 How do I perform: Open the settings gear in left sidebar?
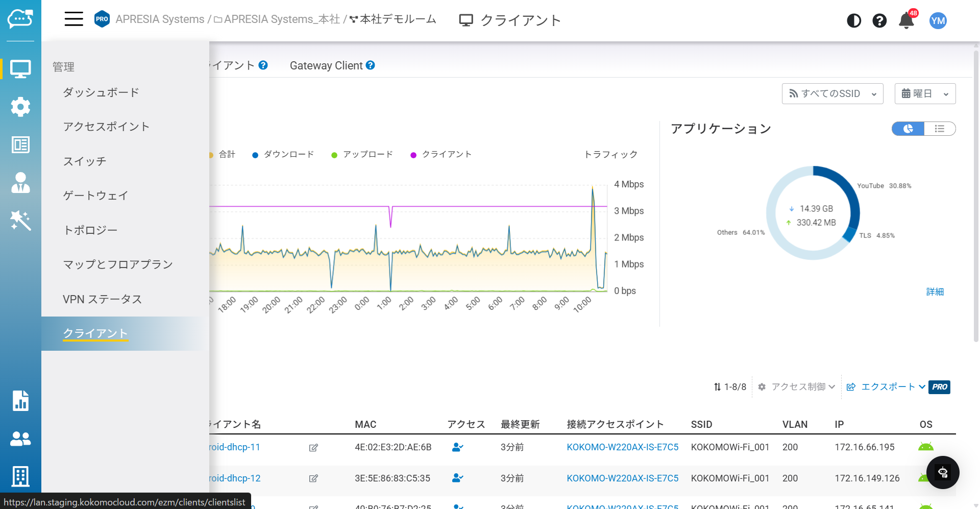click(20, 107)
